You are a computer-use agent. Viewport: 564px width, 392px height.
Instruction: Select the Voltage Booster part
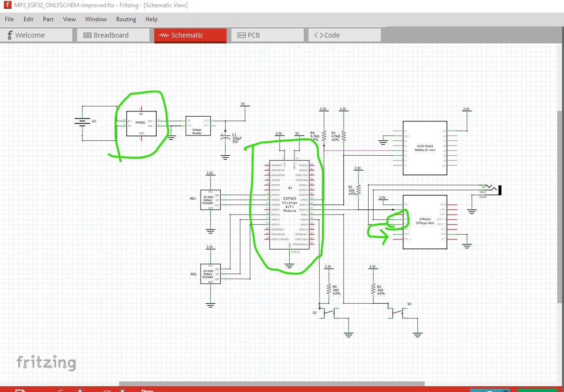pyautogui.click(x=198, y=126)
